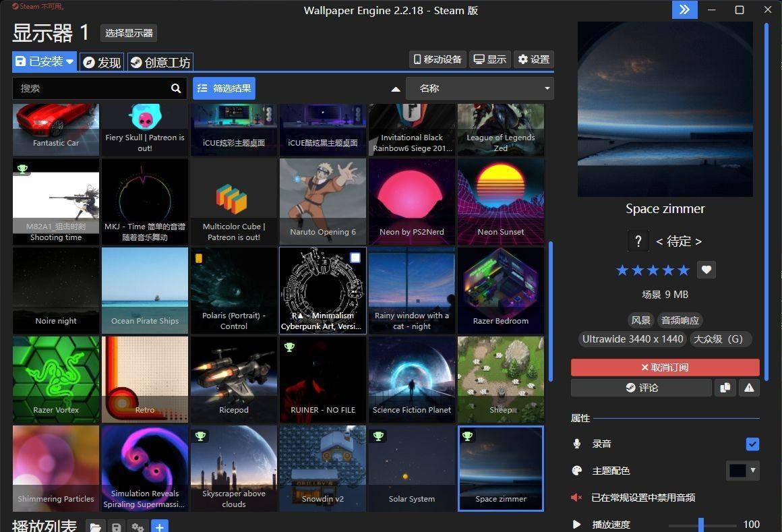Click the microphone icon next to 录音
782x532 pixels.
click(577, 444)
